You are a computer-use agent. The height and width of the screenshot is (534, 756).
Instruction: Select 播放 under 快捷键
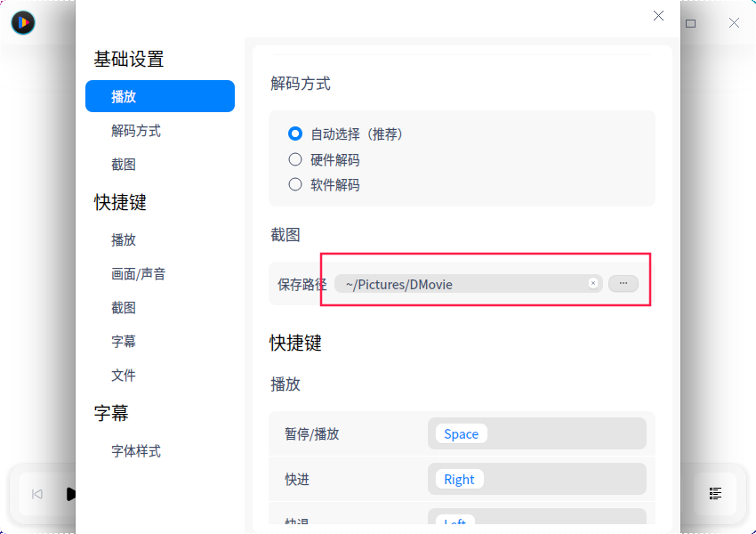pyautogui.click(x=123, y=239)
